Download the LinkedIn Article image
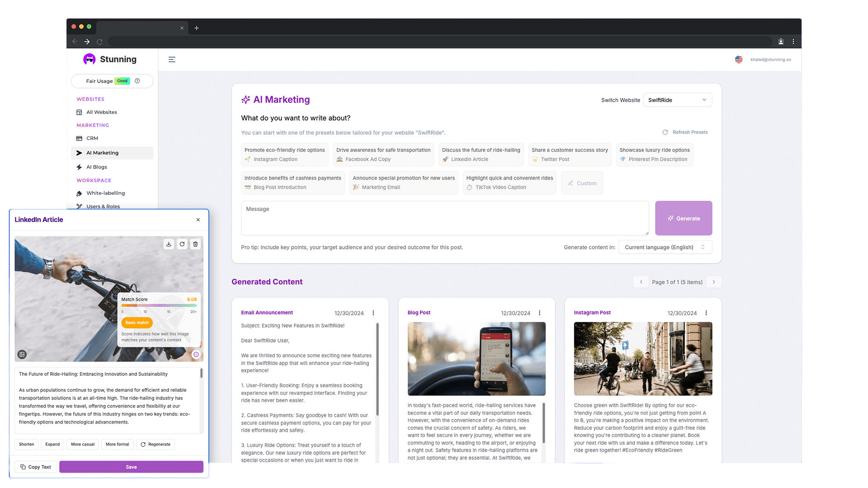This screenshot has width=868, height=488. point(169,244)
